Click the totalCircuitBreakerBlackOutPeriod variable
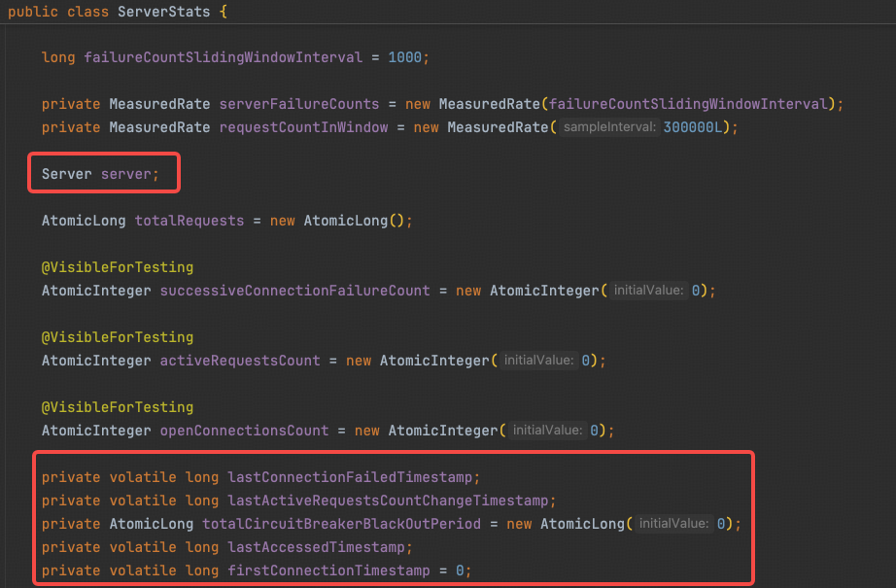This screenshot has width=896, height=588. [341, 524]
